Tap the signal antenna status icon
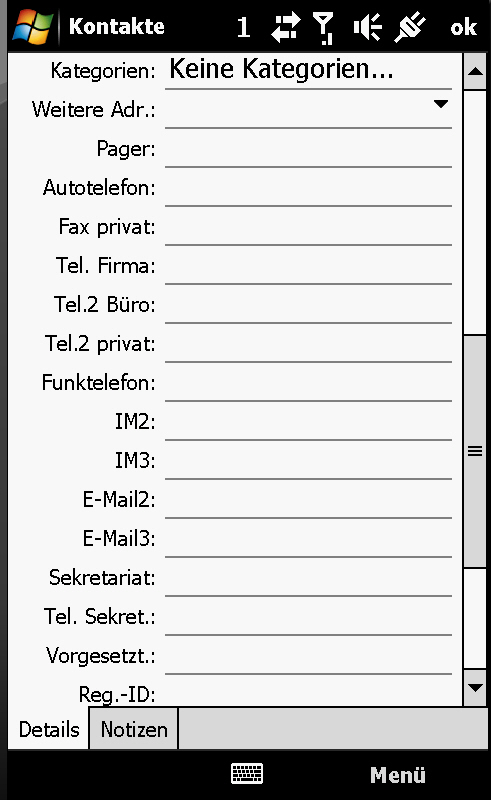Image resolution: width=491 pixels, height=800 pixels. 323,28
